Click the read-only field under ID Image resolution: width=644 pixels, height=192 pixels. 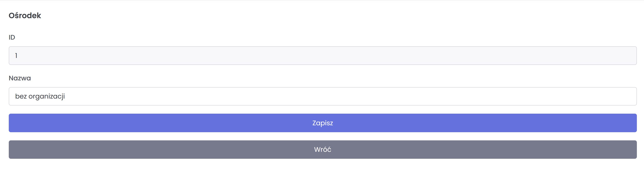(x=323, y=55)
